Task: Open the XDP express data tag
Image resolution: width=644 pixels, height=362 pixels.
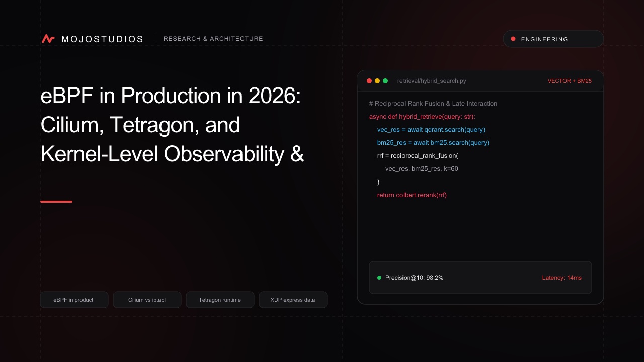Action: pos(293,300)
